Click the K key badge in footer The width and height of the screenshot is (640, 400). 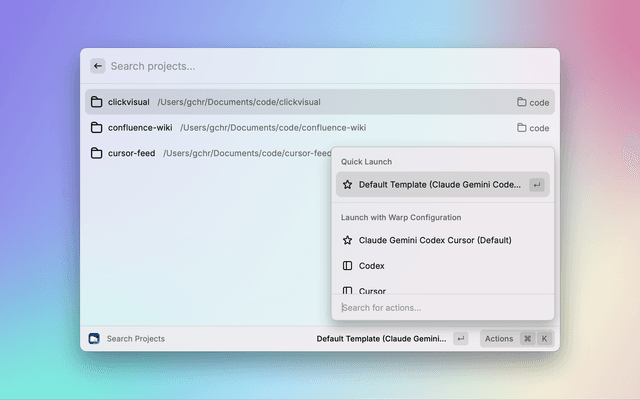pyautogui.click(x=544, y=339)
